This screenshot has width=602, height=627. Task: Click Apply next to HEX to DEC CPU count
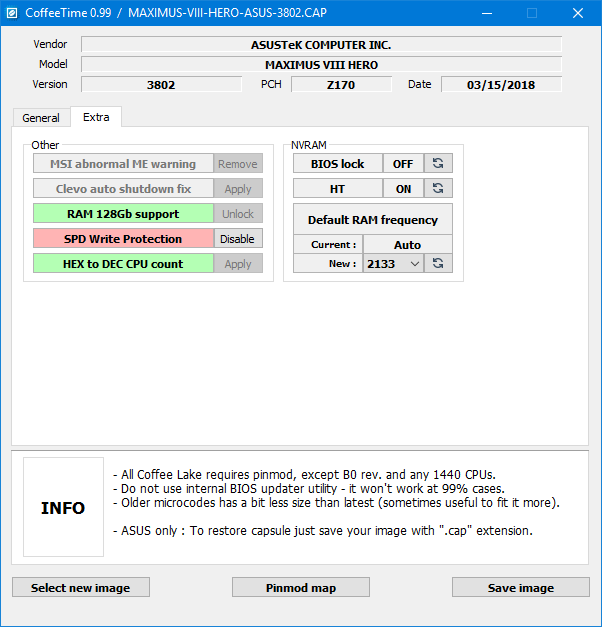pyautogui.click(x=238, y=264)
